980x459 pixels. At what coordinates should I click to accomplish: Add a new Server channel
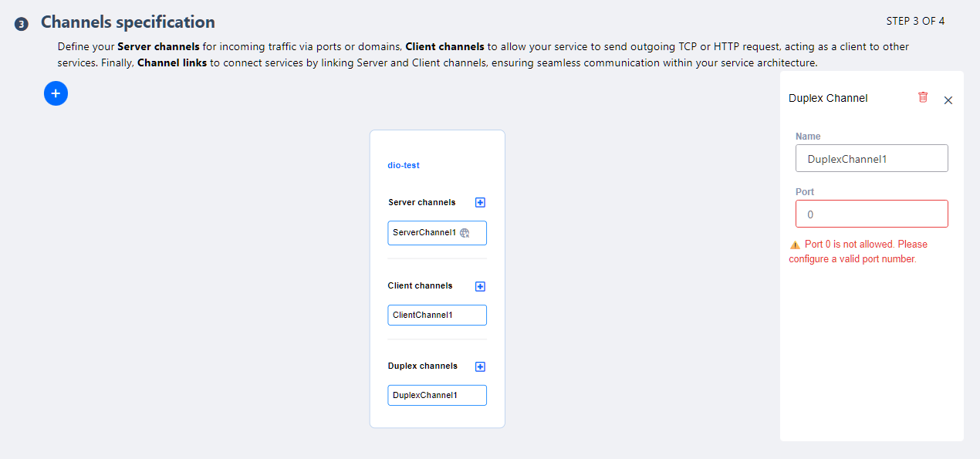[480, 203]
